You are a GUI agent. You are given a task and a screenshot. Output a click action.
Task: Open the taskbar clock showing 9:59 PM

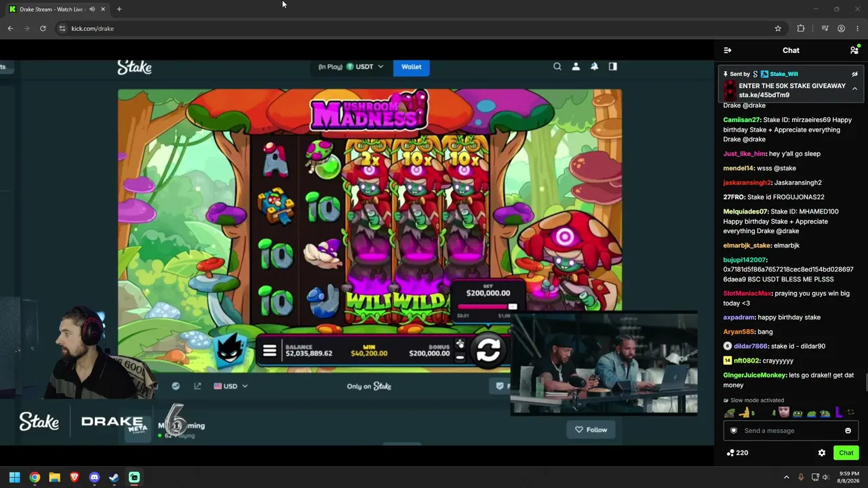849,477
